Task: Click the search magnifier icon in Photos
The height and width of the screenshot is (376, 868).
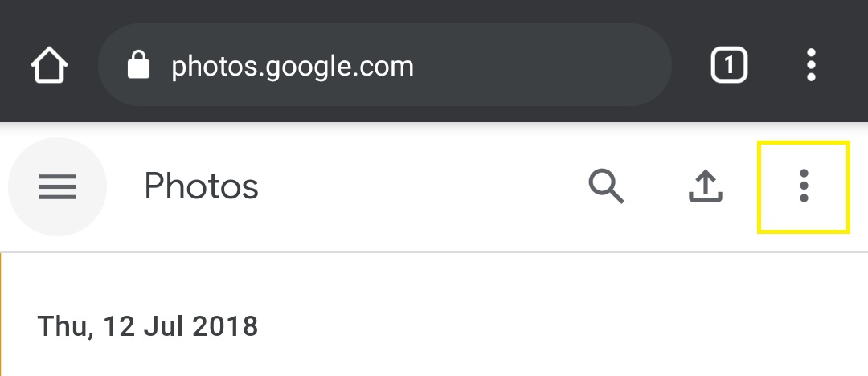Action: pyautogui.click(x=606, y=186)
